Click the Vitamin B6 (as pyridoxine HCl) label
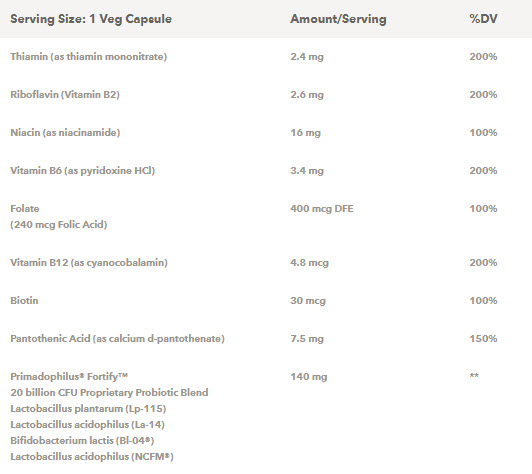The image size is (532, 474). coord(82,170)
